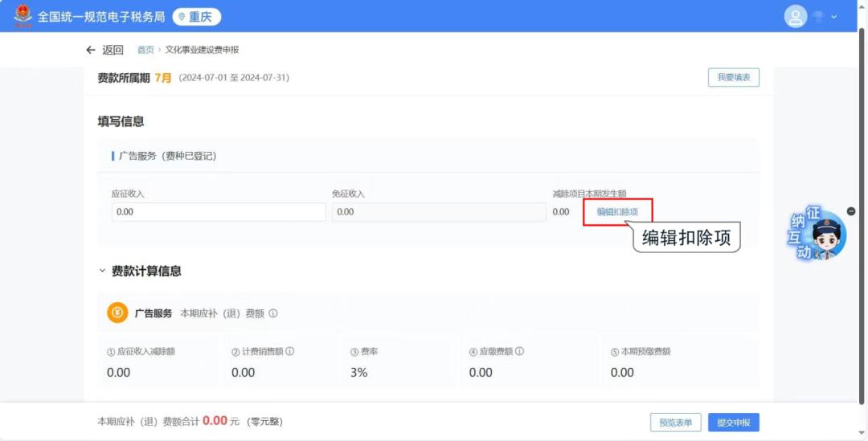Click the tax bureau emblem logo
868x441 pixels.
[23, 16]
